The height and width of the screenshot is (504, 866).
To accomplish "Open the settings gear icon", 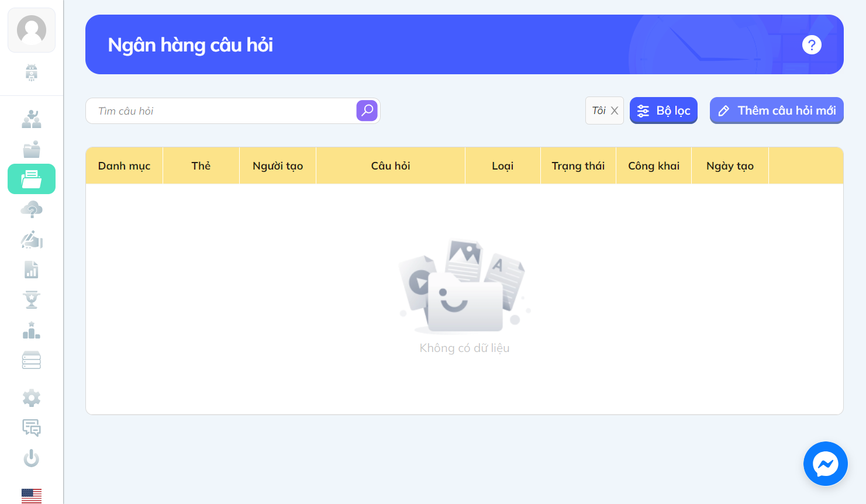I will [x=32, y=398].
